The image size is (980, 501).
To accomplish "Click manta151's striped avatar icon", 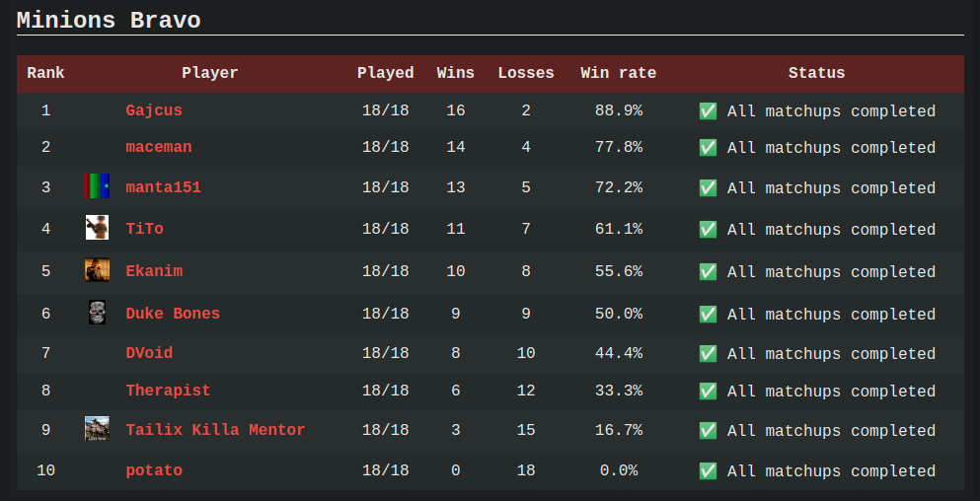I will [97, 186].
